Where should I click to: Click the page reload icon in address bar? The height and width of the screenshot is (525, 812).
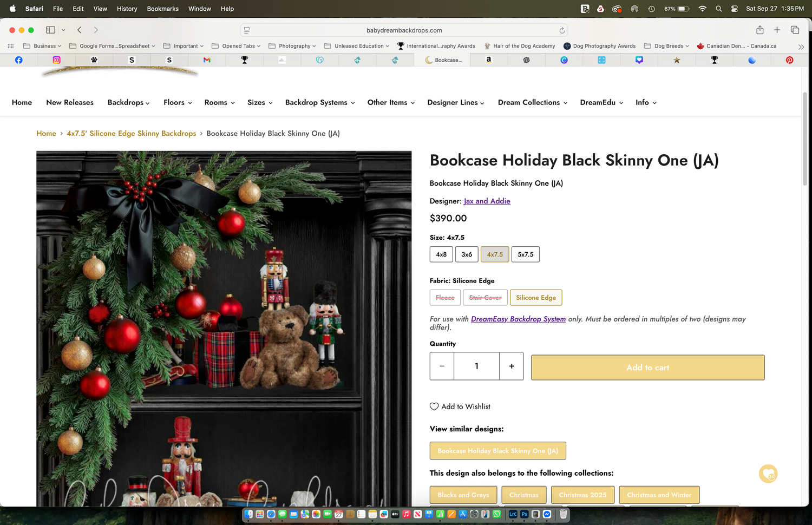[x=562, y=30]
